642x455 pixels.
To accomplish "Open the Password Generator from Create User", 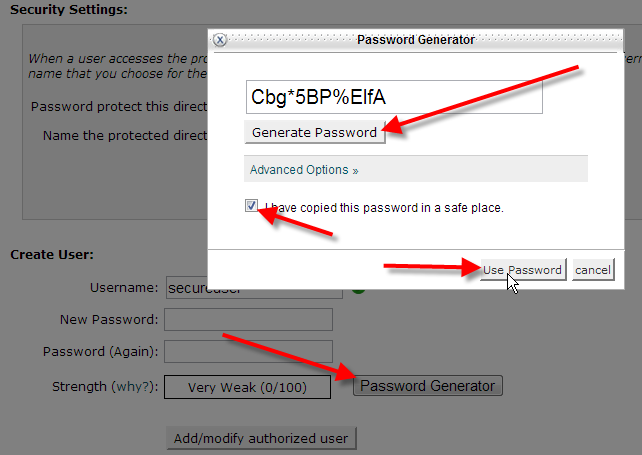I will (427, 386).
